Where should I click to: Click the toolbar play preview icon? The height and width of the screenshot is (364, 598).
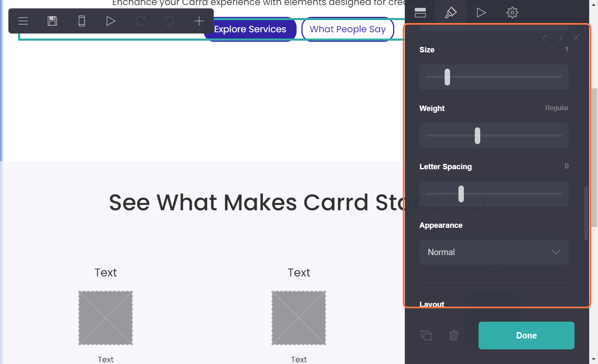click(x=111, y=21)
